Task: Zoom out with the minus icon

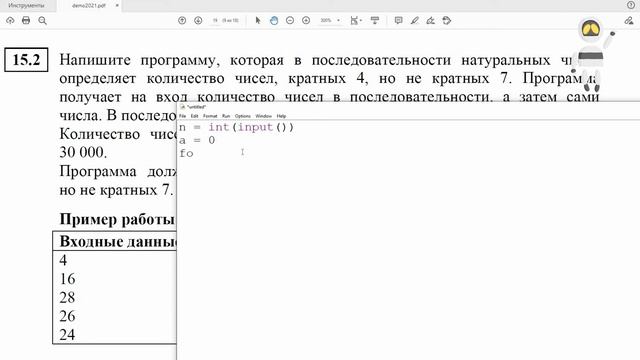Action: point(290,20)
